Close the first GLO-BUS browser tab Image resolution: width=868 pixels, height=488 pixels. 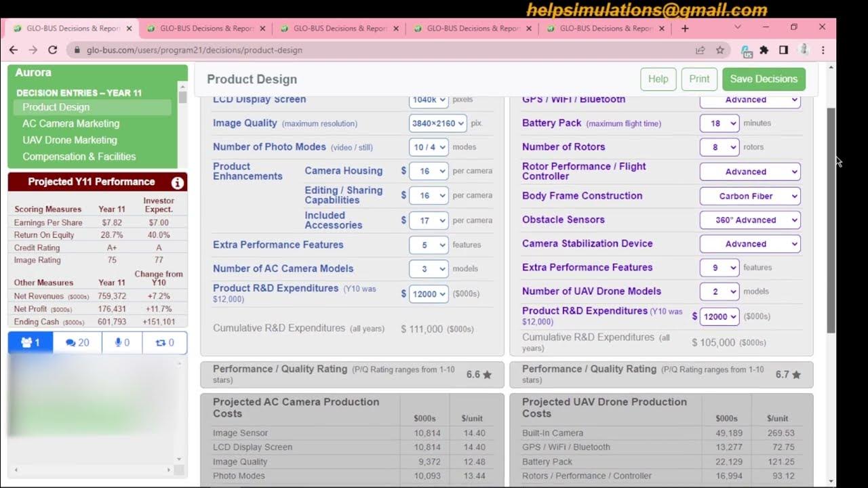129,28
